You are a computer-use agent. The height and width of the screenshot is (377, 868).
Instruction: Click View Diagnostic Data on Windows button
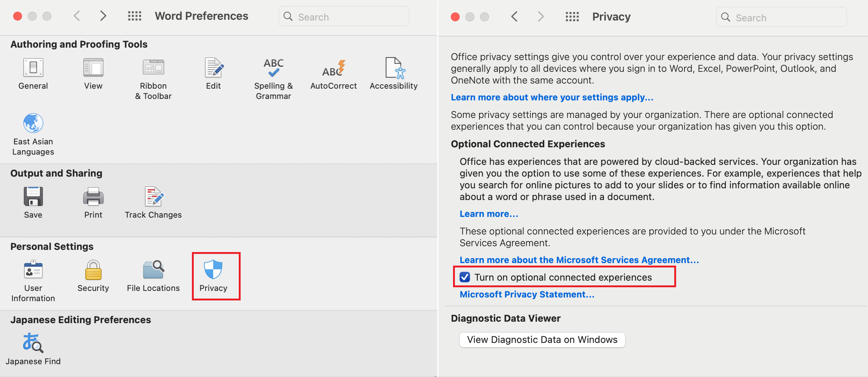click(542, 340)
